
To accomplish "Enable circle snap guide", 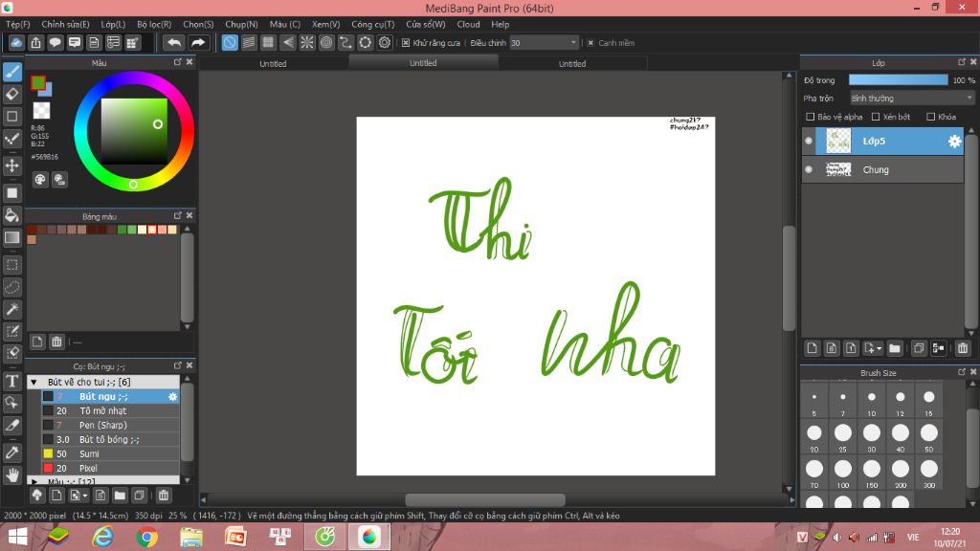I will [x=326, y=42].
